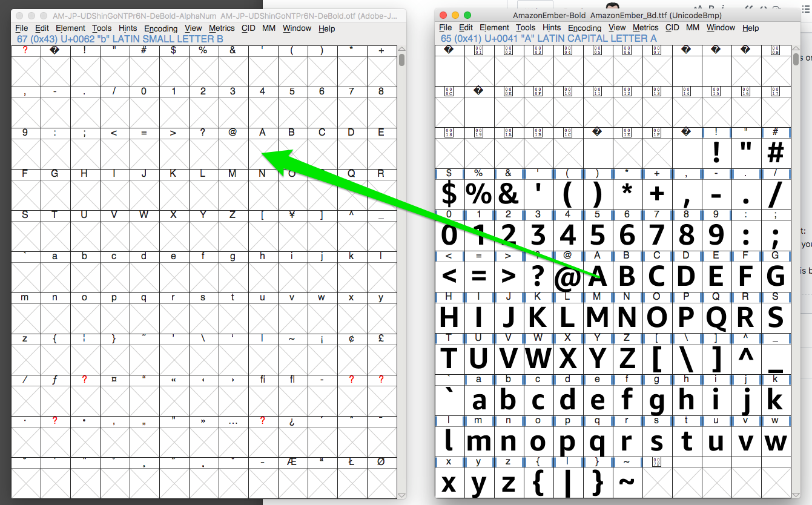Select the dollar sign glyph in AmazonEmber-Bold
This screenshot has height=505, width=812.
click(x=449, y=194)
